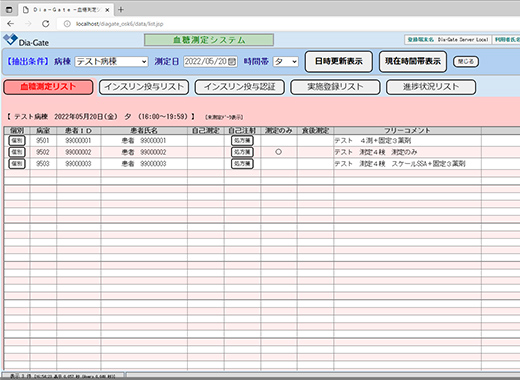This screenshot has width=520, height=380.
Task: Open the 病棟 dropdown (テスト病棟)
Action: (x=111, y=62)
